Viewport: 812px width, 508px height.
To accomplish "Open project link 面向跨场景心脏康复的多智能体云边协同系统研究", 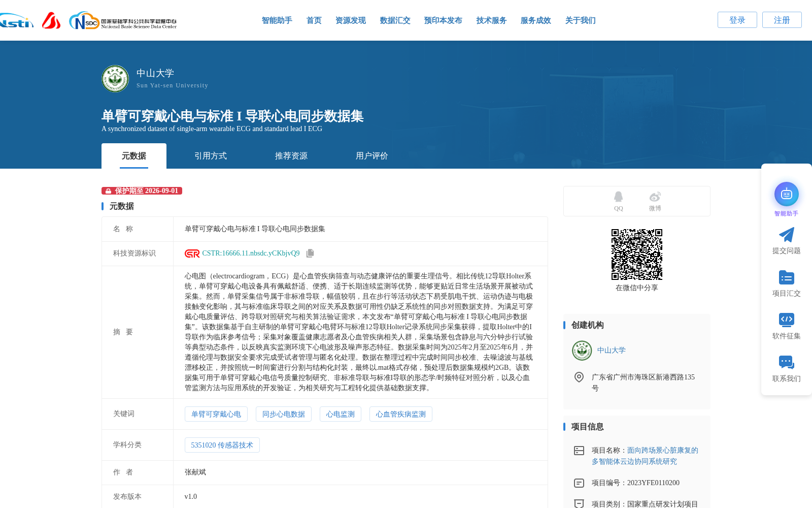I will [645, 456].
